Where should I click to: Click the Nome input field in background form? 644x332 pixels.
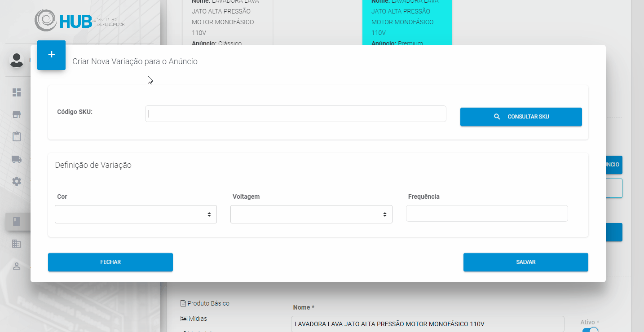428,324
